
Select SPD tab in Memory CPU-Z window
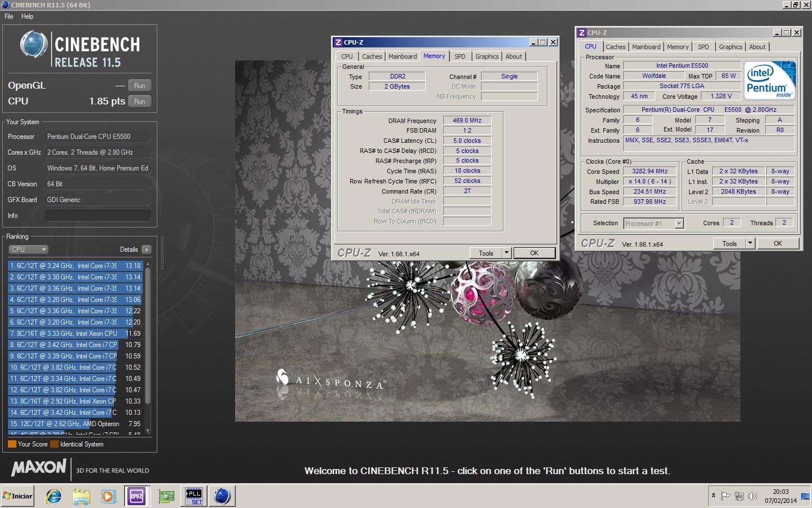[x=460, y=56]
